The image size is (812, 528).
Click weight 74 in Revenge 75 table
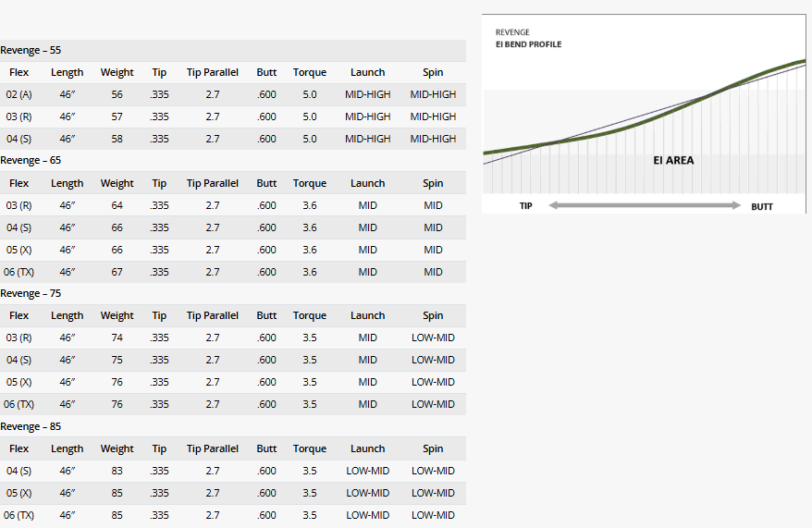coord(117,338)
